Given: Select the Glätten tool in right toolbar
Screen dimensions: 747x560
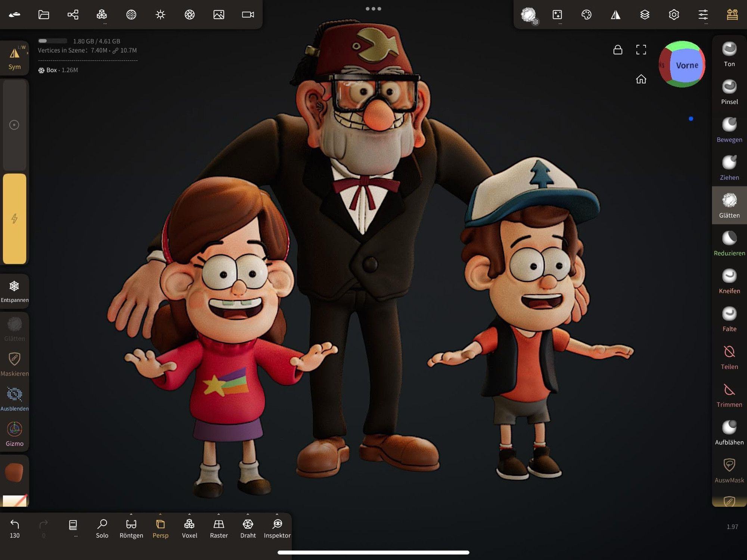Looking at the screenshot, I should tap(729, 206).
